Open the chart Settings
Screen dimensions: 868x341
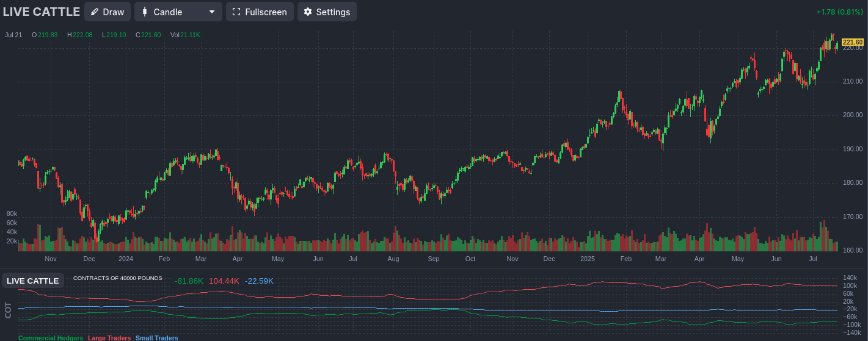327,12
